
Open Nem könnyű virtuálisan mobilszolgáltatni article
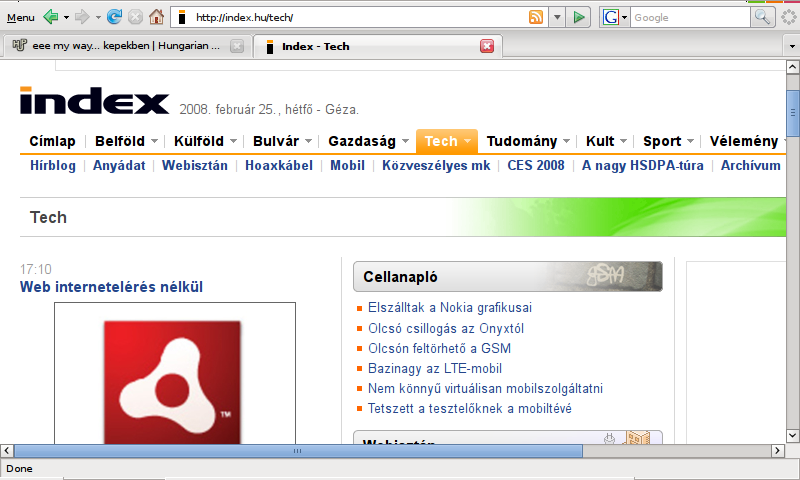[x=485, y=389]
